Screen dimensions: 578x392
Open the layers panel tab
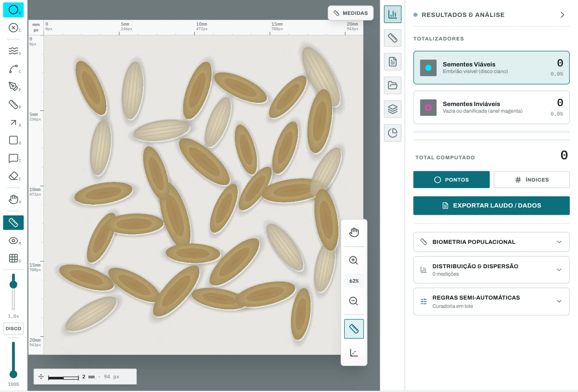(393, 109)
